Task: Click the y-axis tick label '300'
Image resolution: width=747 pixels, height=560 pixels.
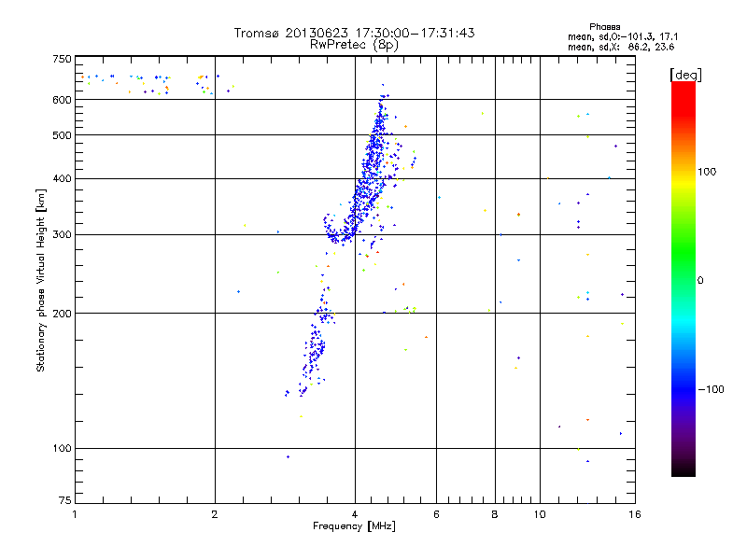Action: (62, 235)
